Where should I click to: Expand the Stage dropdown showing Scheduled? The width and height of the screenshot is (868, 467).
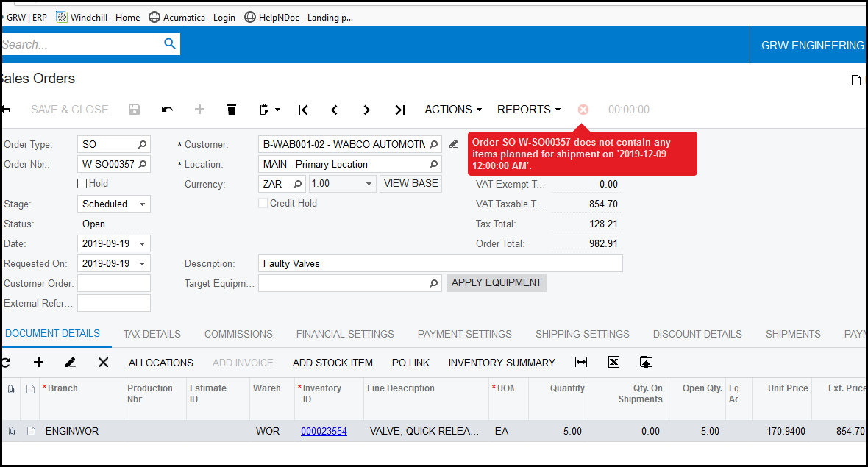(142, 204)
